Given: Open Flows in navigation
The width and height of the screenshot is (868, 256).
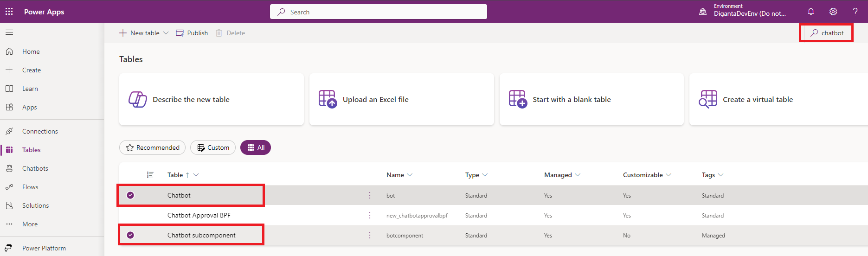Looking at the screenshot, I should coord(30,187).
